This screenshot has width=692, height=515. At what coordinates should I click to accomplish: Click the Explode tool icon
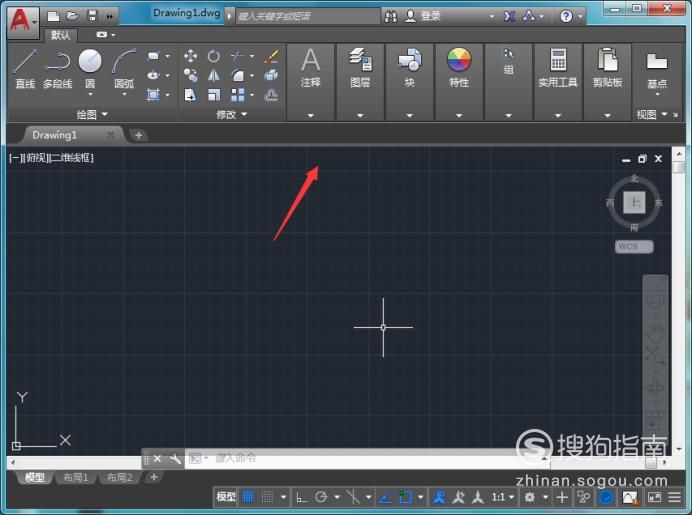(271, 75)
